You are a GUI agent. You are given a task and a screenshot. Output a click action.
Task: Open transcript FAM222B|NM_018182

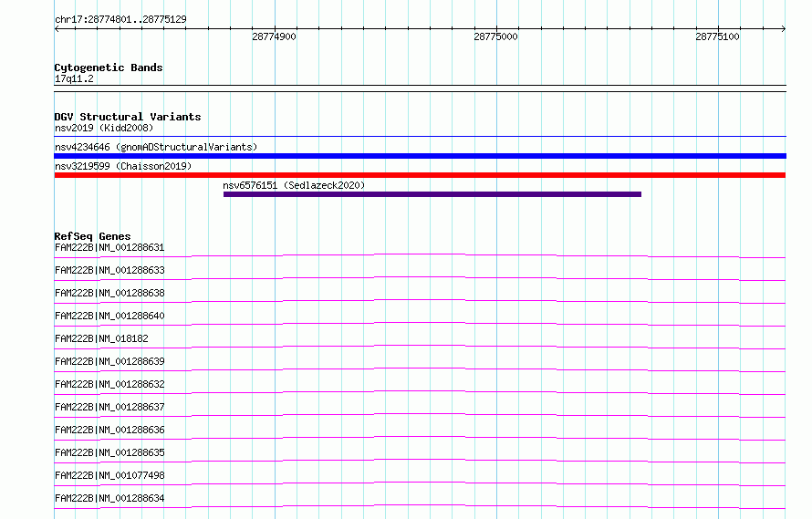coord(101,338)
